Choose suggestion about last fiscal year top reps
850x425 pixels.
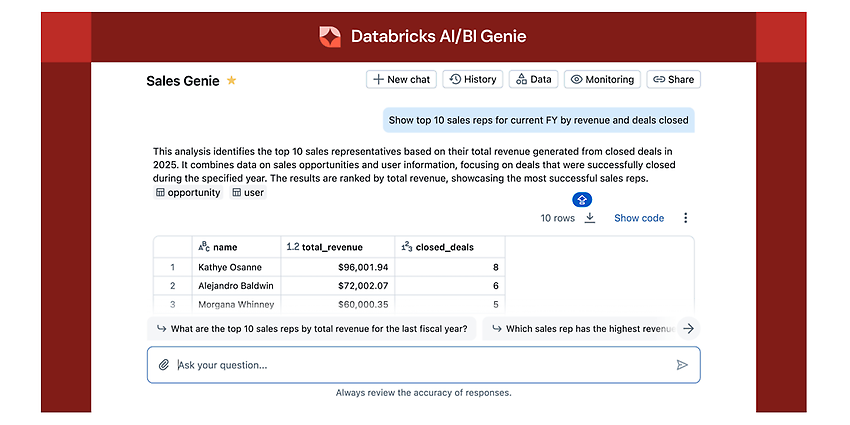click(x=312, y=329)
